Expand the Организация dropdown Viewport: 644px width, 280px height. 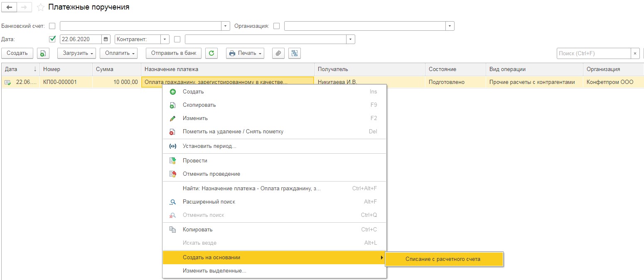[x=450, y=26]
